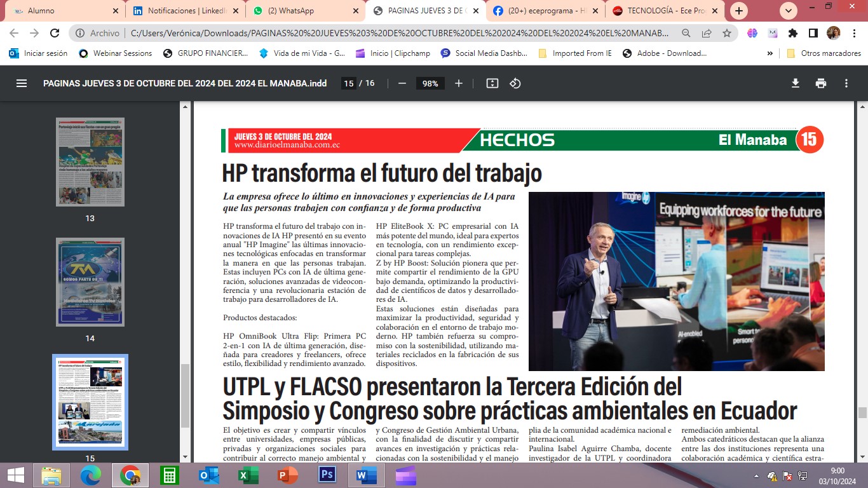Open PowerPoint from the taskbar

click(x=288, y=475)
